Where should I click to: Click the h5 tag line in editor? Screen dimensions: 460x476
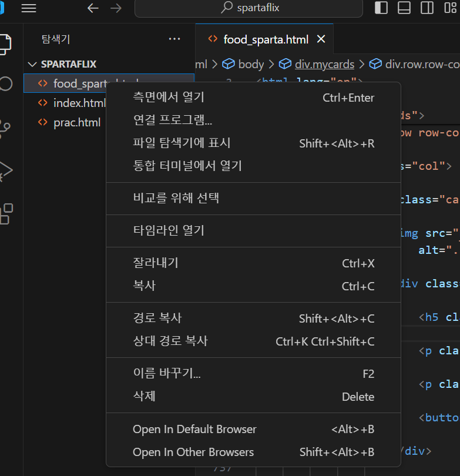(x=439, y=317)
